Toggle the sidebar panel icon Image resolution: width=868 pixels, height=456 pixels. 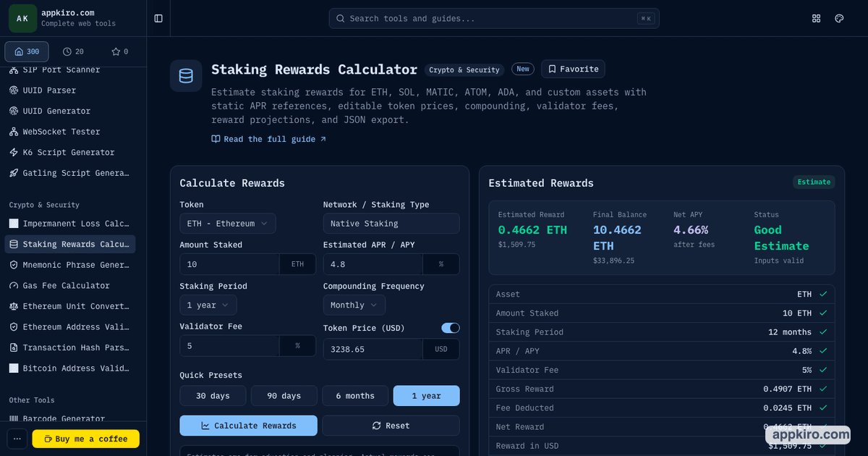click(158, 18)
